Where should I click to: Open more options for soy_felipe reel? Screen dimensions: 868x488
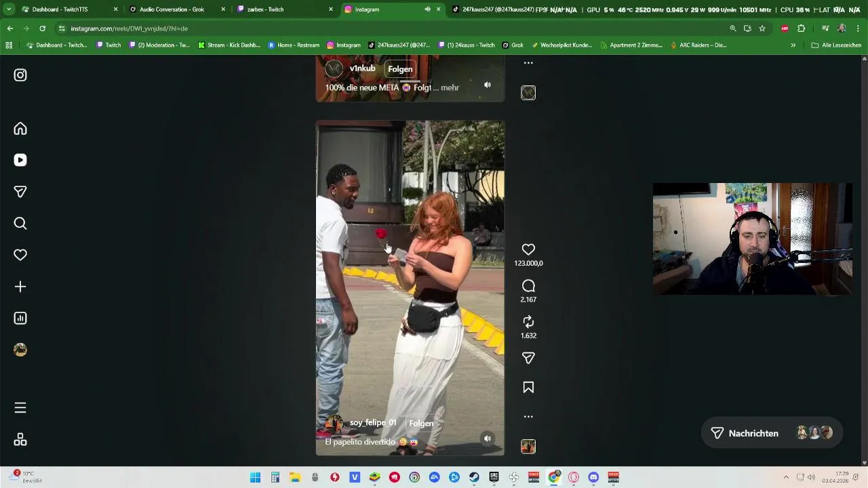528,417
